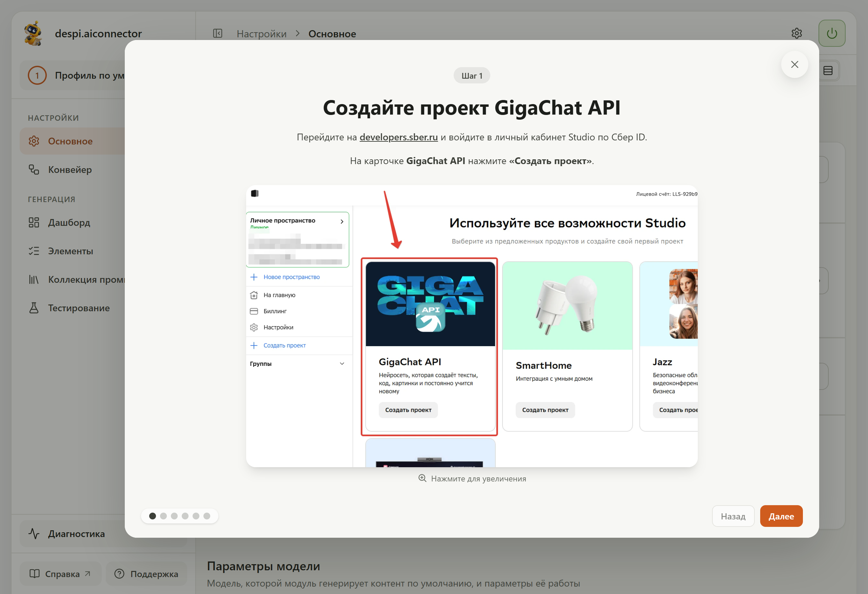
Task: Click the Основное breadcrumb text
Action: click(x=332, y=34)
